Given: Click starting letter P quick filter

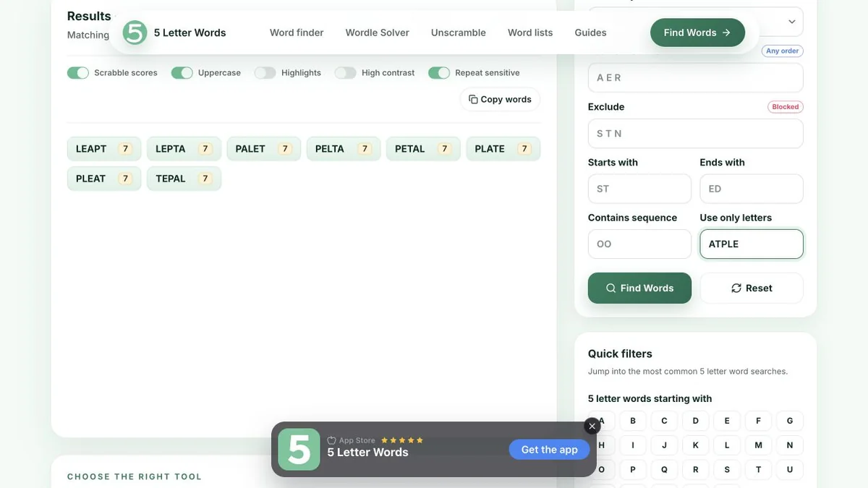Looking at the screenshot, I should (633, 469).
